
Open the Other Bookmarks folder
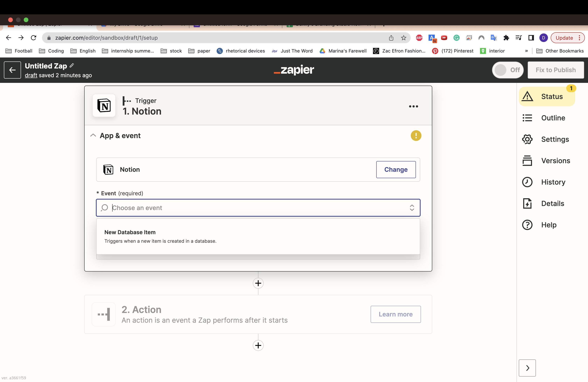[x=560, y=51]
